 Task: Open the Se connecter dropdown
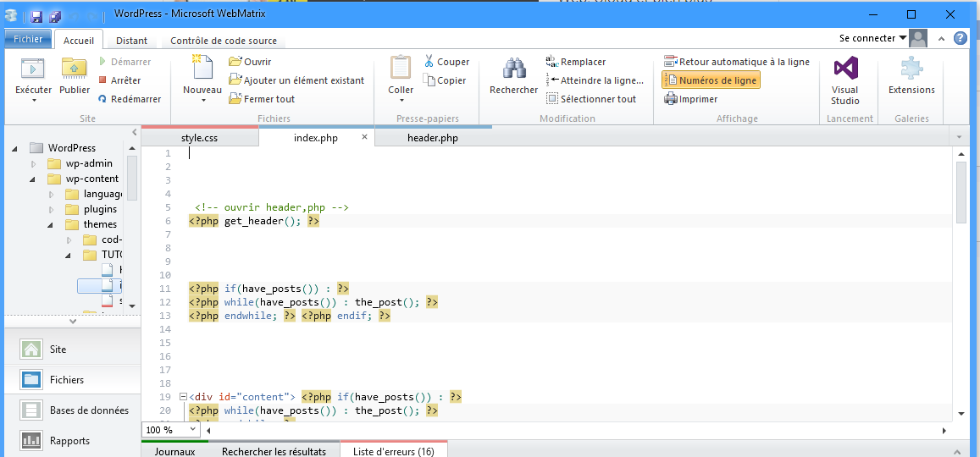pos(872,38)
